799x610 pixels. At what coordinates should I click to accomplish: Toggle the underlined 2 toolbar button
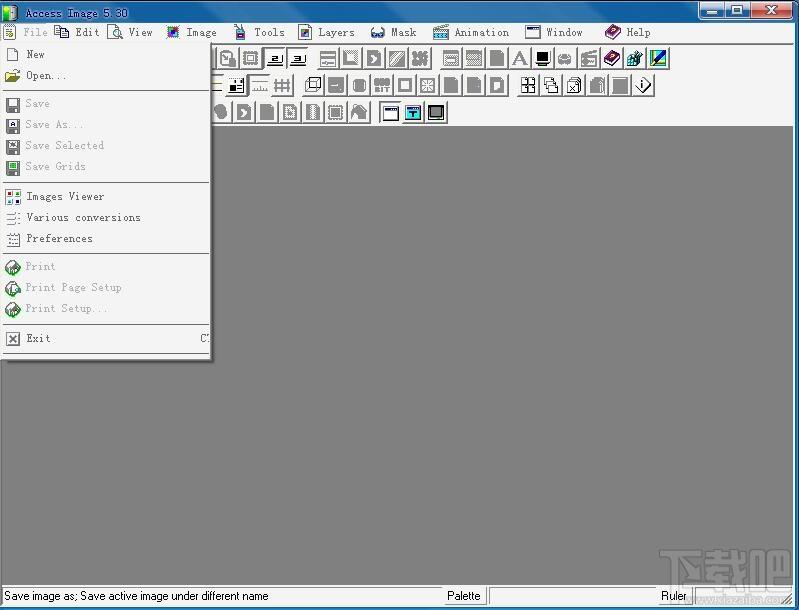click(275, 59)
